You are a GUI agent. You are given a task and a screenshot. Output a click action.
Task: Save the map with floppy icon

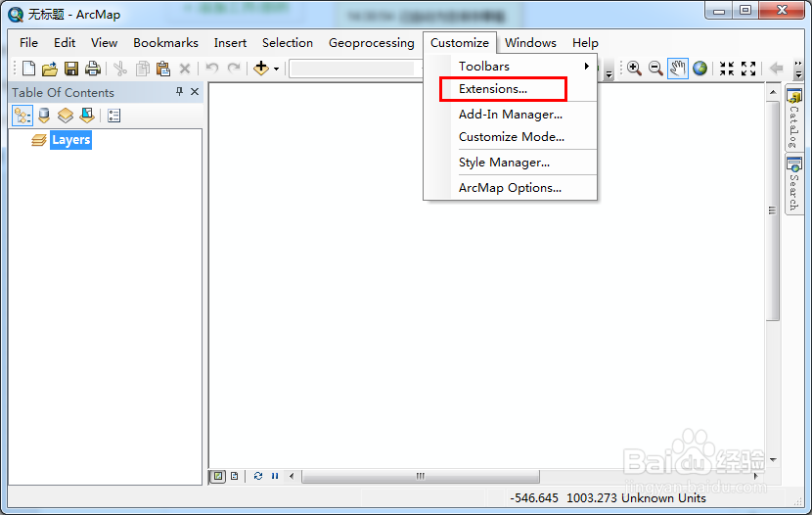[x=71, y=69]
